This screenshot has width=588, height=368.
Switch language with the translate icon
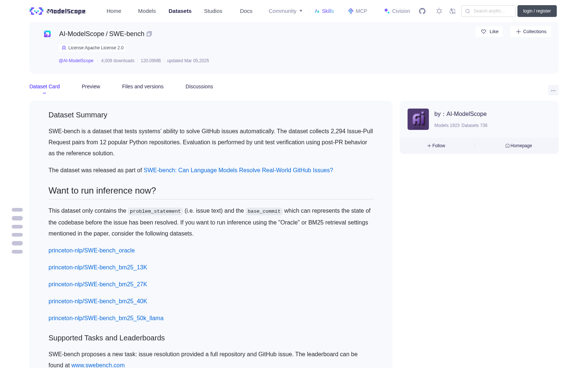point(453,11)
